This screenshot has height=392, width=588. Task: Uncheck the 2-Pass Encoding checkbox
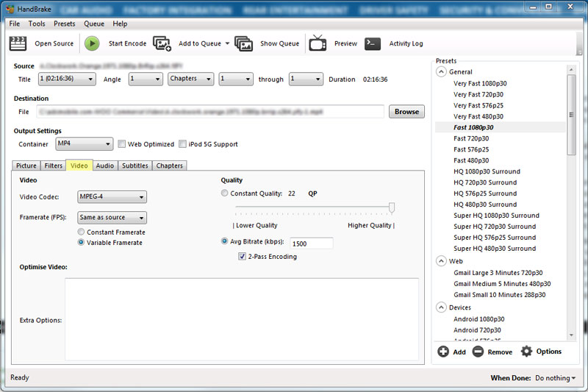tap(242, 256)
